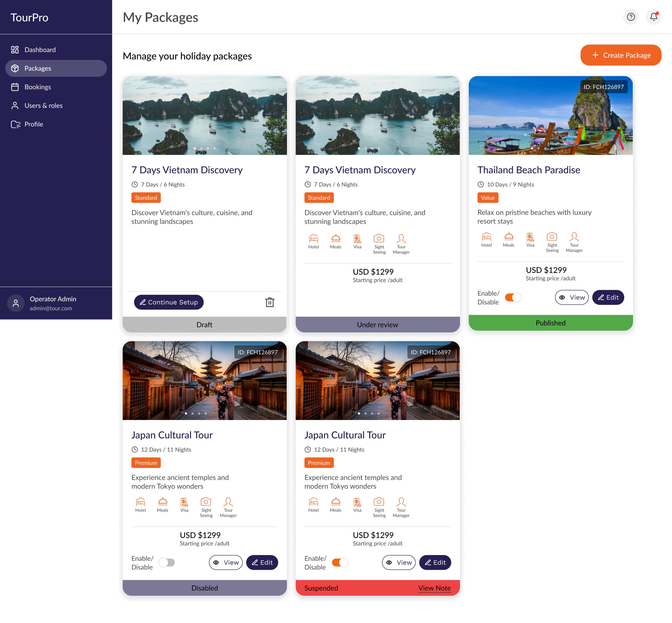672x623 pixels.
Task: Click the Draft status bar
Action: click(205, 325)
